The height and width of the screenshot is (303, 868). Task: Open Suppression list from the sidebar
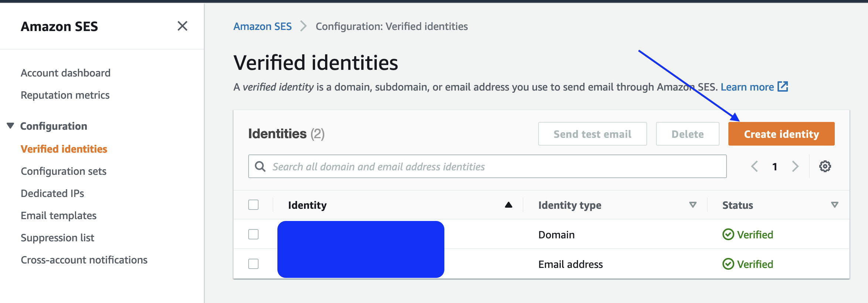(x=58, y=237)
